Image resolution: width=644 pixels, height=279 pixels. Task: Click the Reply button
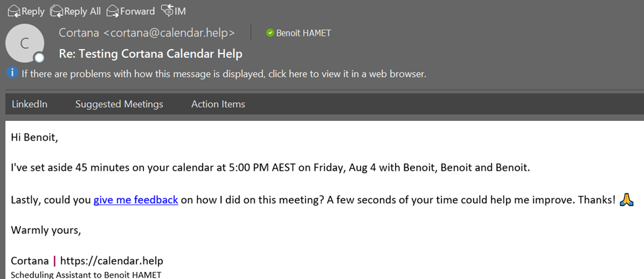pos(26,11)
